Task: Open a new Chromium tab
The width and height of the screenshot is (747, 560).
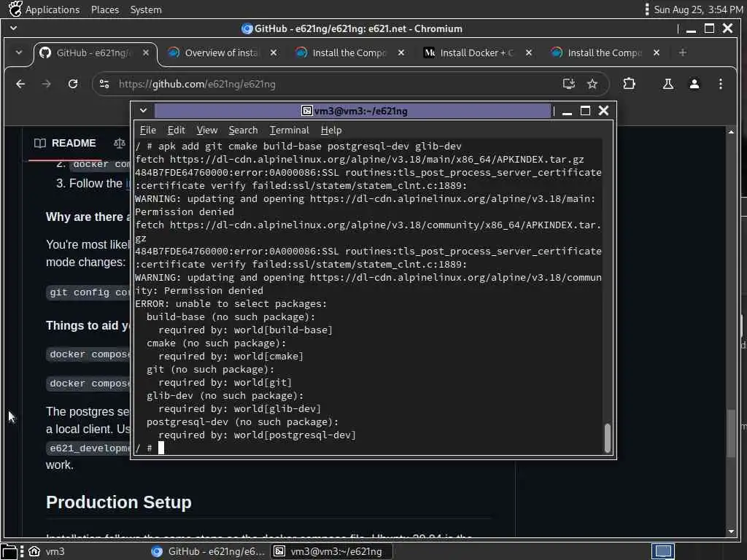Action: [683, 52]
